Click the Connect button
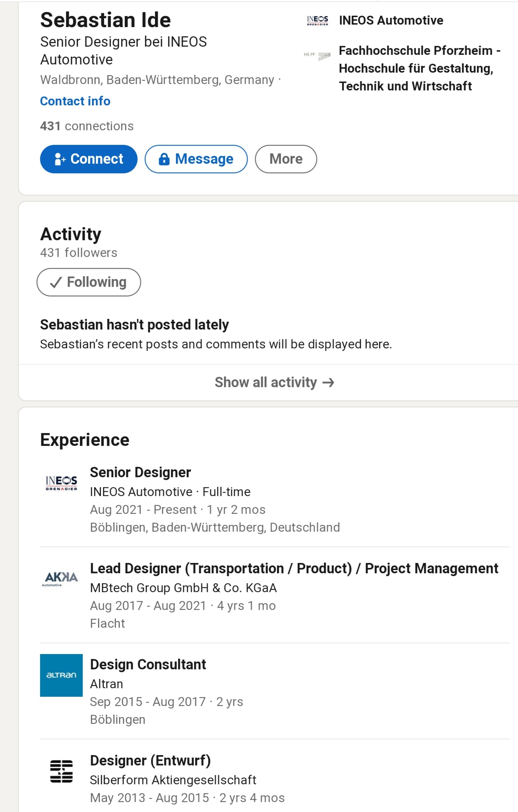This screenshot has height=812, width=518. coord(89,159)
